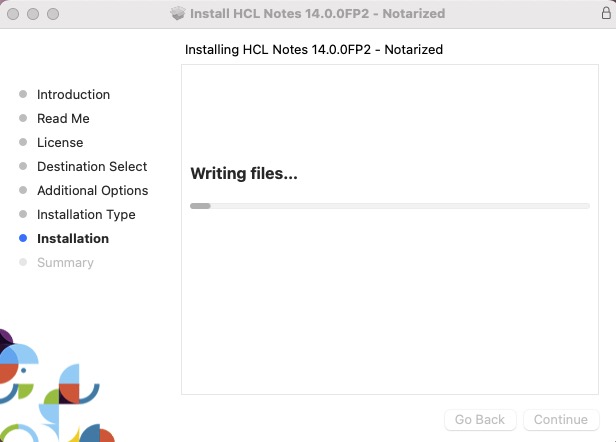Select the Installation Type step
This screenshot has width=616, height=442.
pos(86,215)
